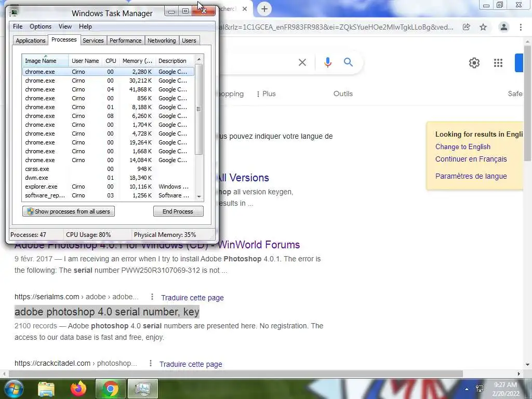Launch Firefox from the taskbar
This screenshot has width=532, height=399.
click(x=78, y=389)
